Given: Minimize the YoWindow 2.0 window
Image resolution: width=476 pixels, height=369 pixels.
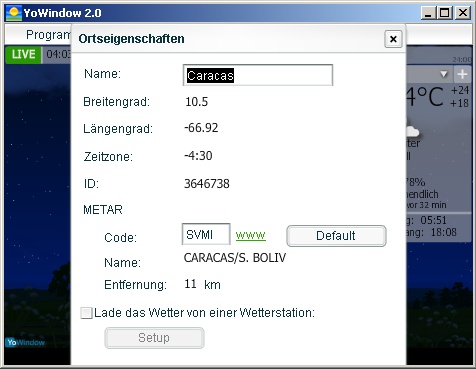Looking at the screenshot, I should 428,13.
